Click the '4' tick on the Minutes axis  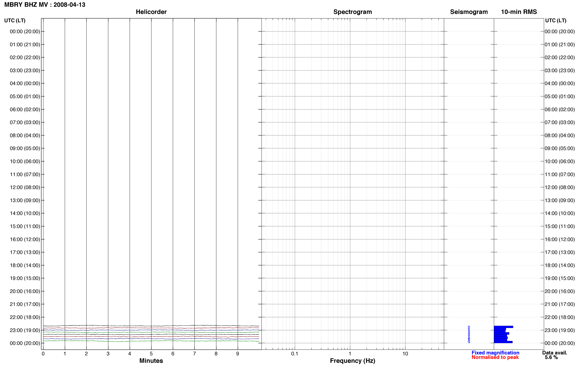pos(130,354)
